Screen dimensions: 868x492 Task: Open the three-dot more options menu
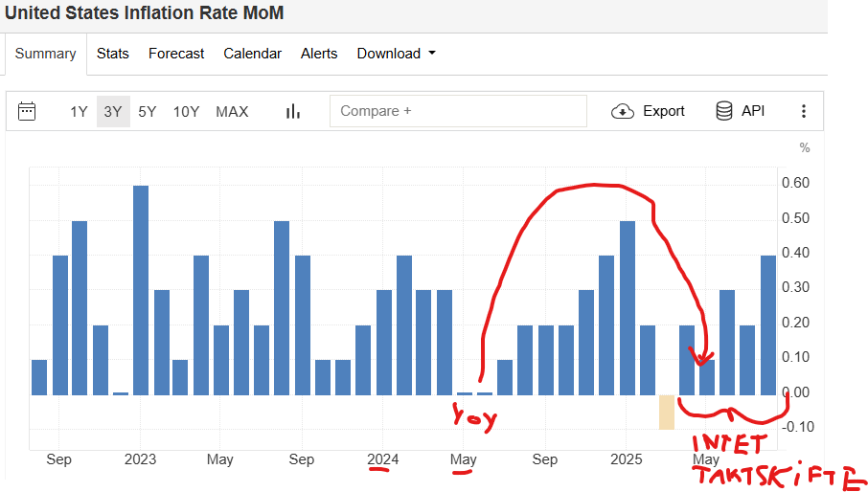(804, 111)
